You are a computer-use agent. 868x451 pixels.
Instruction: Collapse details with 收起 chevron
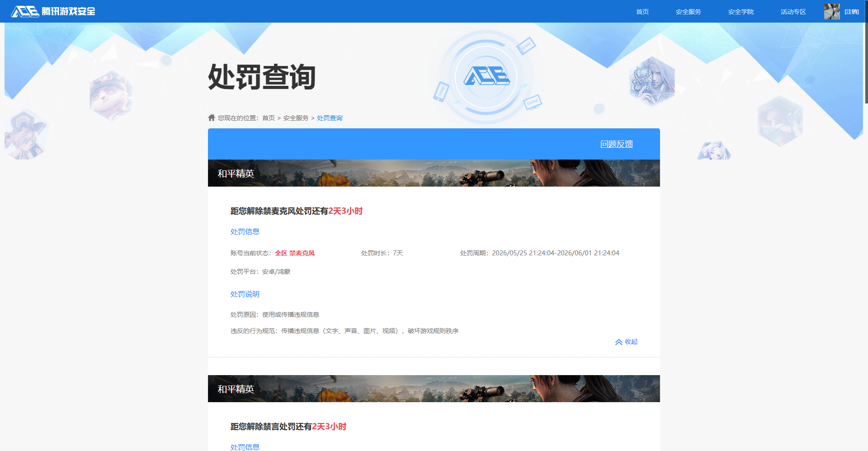(626, 342)
